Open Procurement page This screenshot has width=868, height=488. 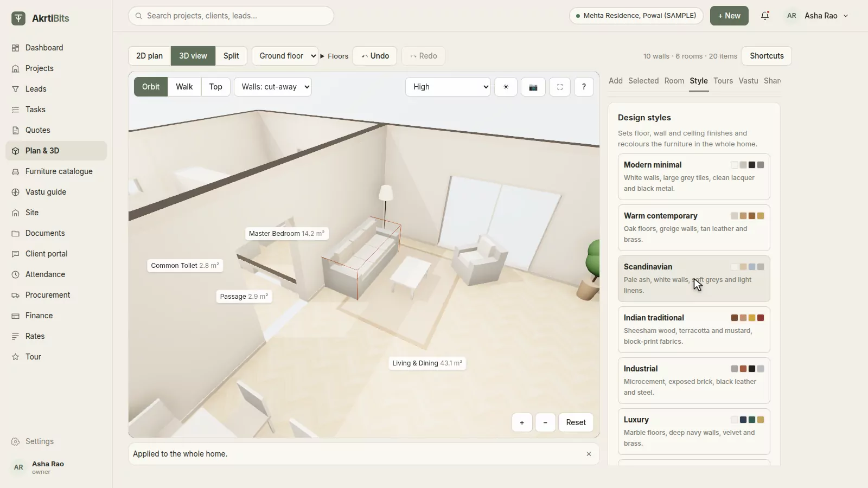click(56, 295)
